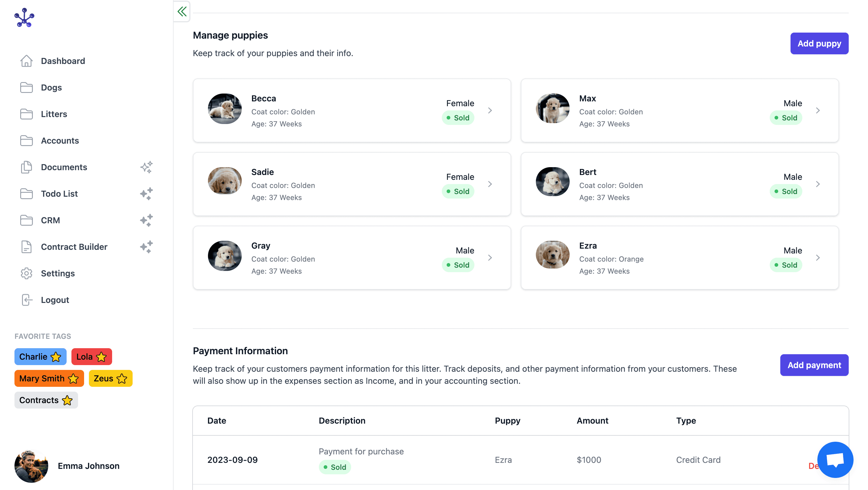Click the Settings gear icon
This screenshot has height=490, width=868.
click(27, 273)
